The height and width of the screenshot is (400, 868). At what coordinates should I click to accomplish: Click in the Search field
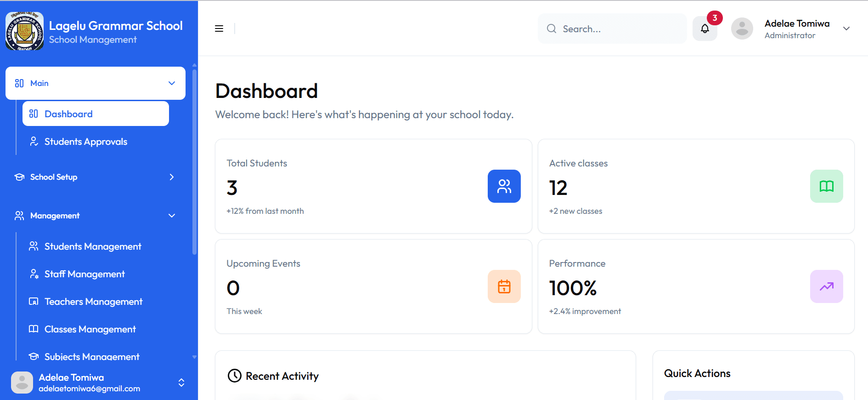(612, 29)
